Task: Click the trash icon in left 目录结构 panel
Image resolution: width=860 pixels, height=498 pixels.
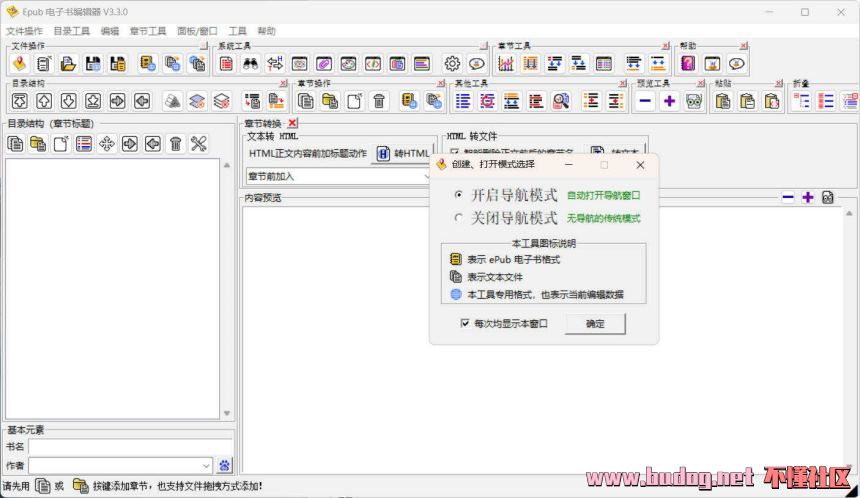Action: click(176, 144)
